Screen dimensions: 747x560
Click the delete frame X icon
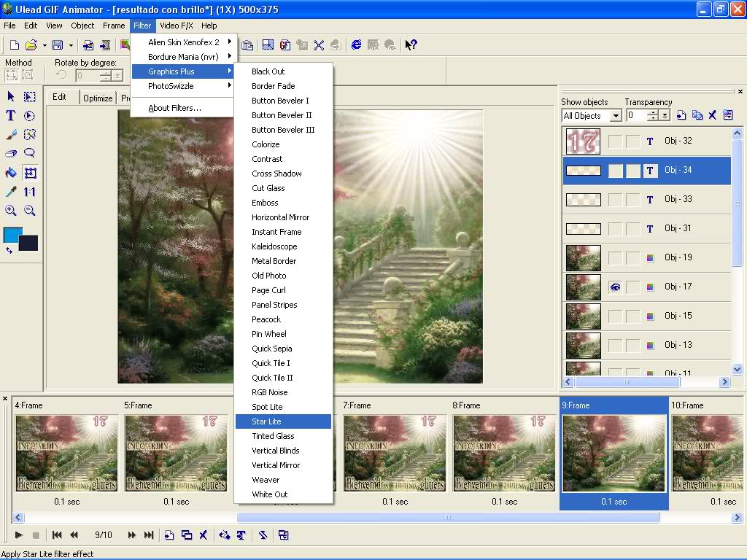click(x=204, y=535)
